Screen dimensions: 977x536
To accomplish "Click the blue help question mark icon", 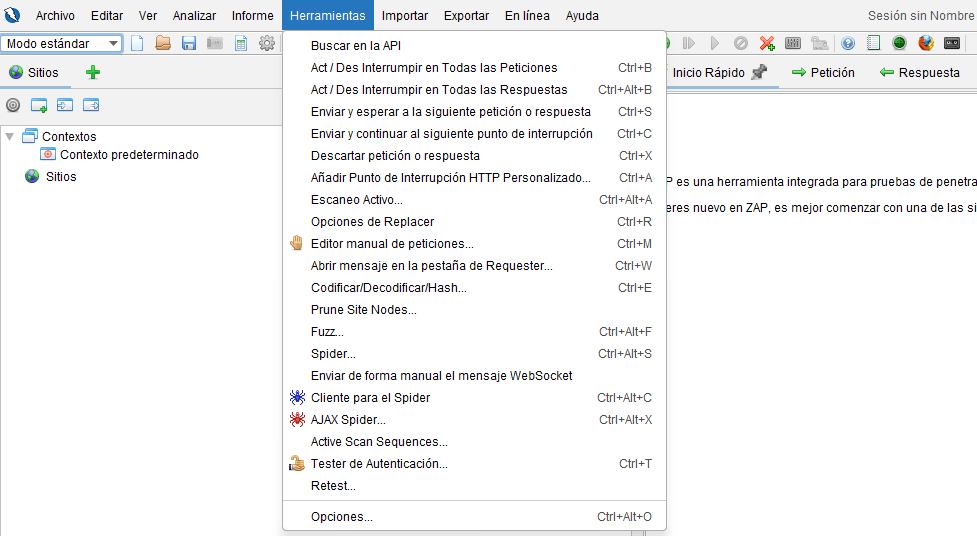I will coord(848,43).
